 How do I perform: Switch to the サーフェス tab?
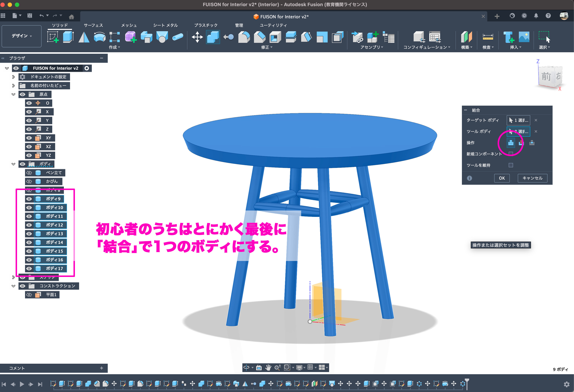click(x=93, y=25)
